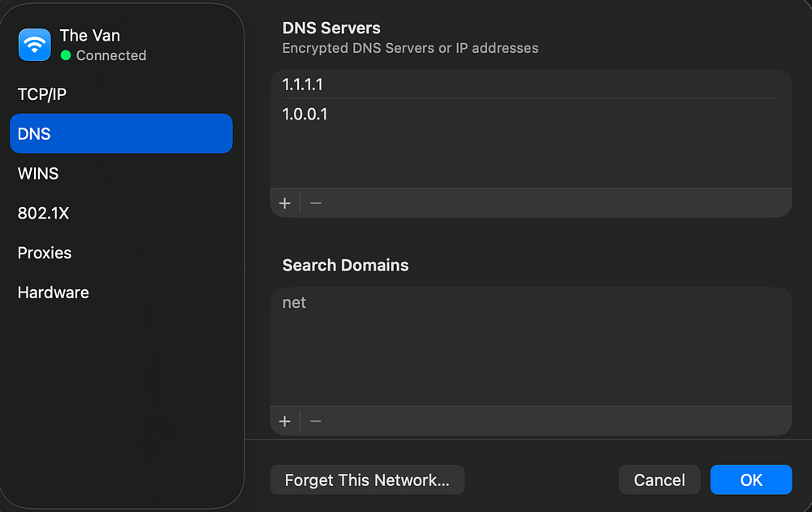812x512 pixels.
Task: Click the Wi-Fi network icon
Action: [34, 46]
